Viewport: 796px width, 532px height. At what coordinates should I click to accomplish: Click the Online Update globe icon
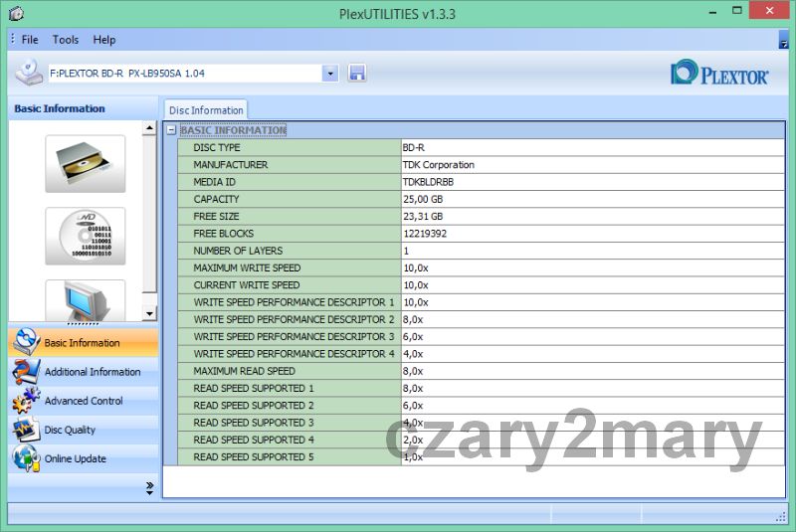(x=26, y=458)
